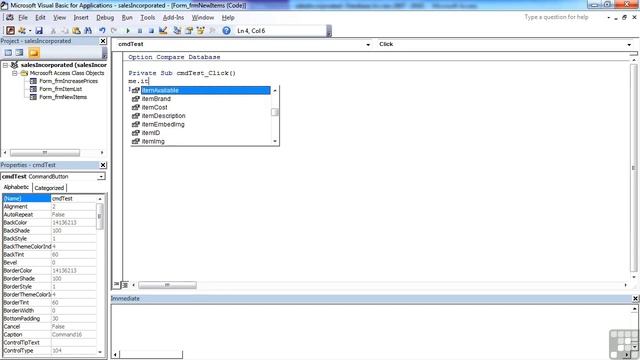Open the Click procedure dropdown
The width and height of the screenshot is (640, 360).
click(629, 44)
